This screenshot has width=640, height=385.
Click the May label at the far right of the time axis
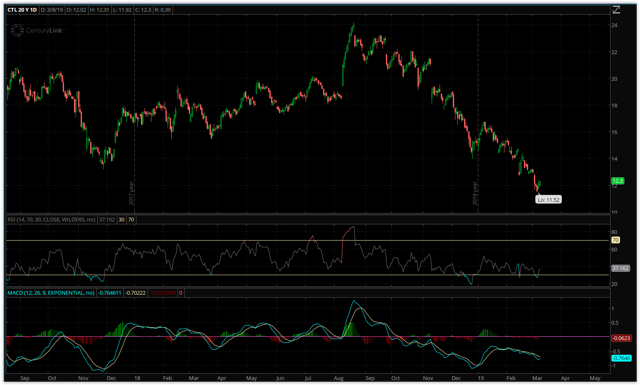coord(595,378)
